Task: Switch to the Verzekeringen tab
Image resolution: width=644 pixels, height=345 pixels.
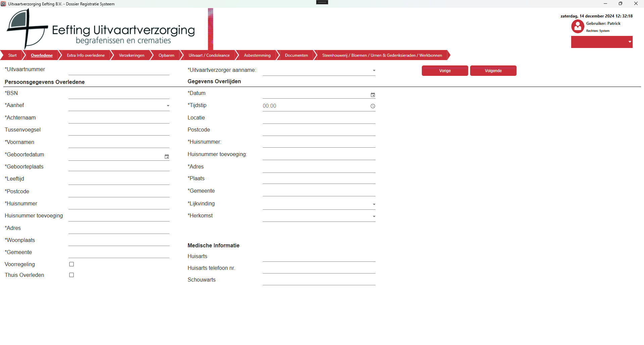Action: click(x=132, y=55)
